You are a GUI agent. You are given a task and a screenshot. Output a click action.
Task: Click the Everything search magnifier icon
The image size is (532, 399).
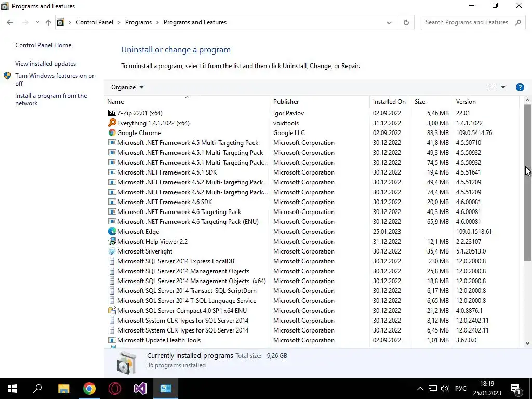(112, 123)
